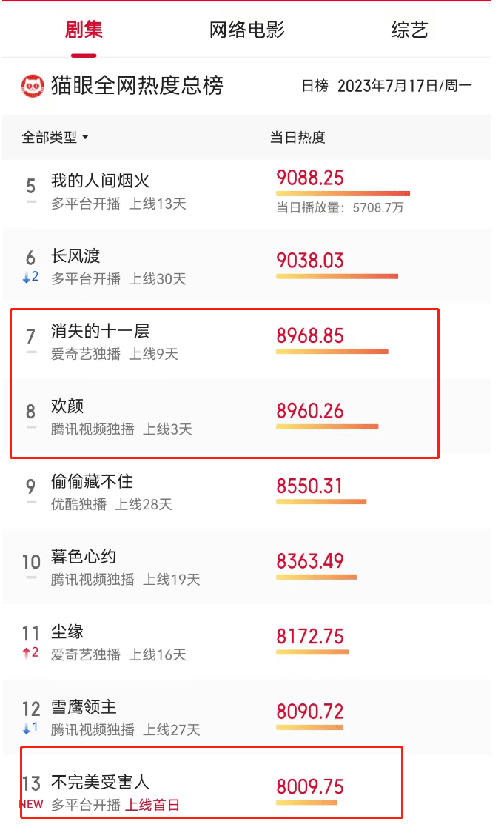Click the heat bar under 9088.25
This screenshot has width=504, height=827.
coord(343,194)
